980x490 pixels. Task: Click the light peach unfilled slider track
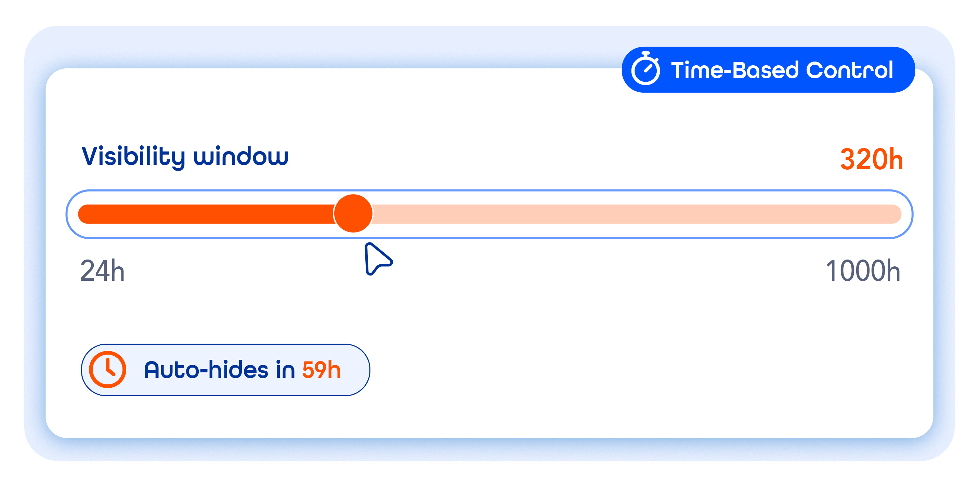(635, 214)
